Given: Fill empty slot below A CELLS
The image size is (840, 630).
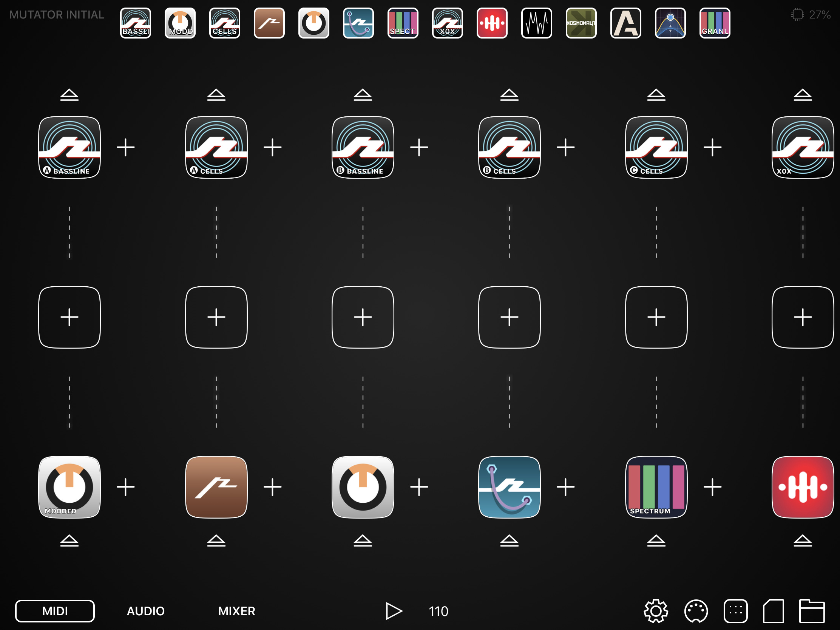Looking at the screenshot, I should point(216,317).
